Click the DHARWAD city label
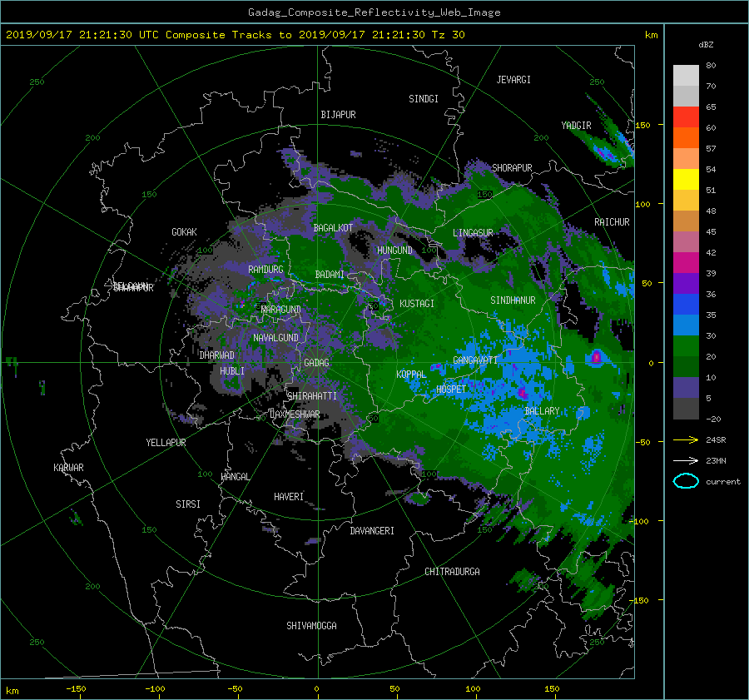 (x=217, y=355)
